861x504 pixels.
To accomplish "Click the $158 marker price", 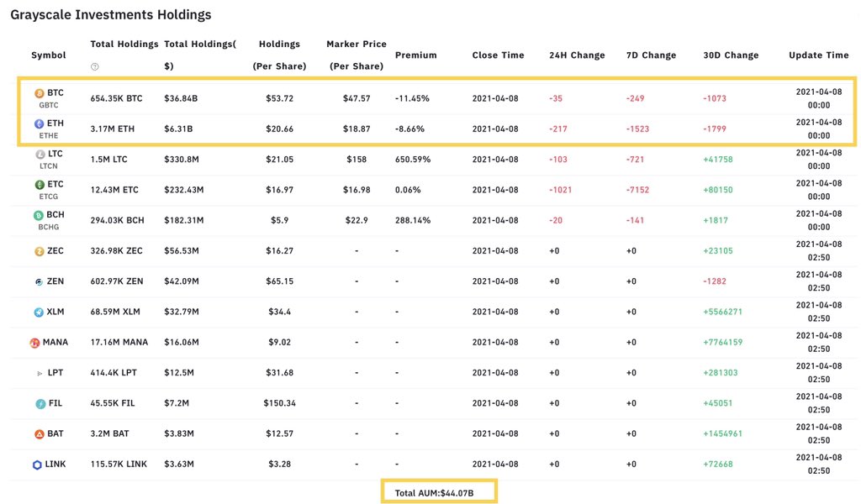I will point(357,160).
